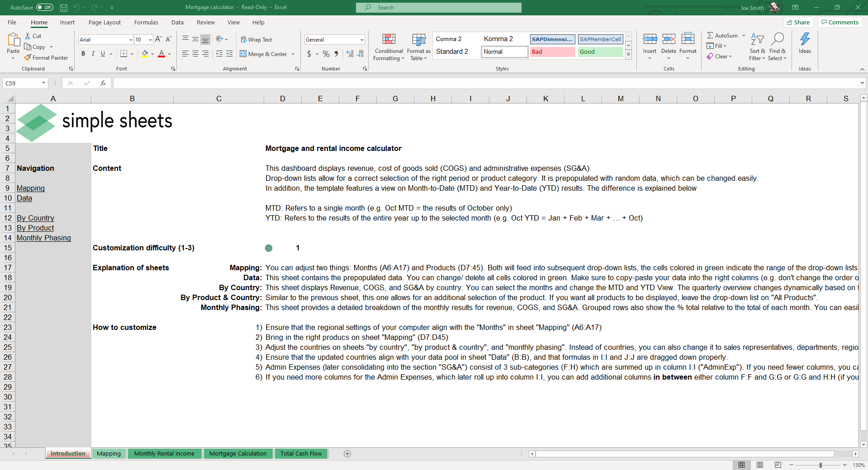Click the Decrease Indent icon
The height and width of the screenshot is (470, 868).
point(219,54)
